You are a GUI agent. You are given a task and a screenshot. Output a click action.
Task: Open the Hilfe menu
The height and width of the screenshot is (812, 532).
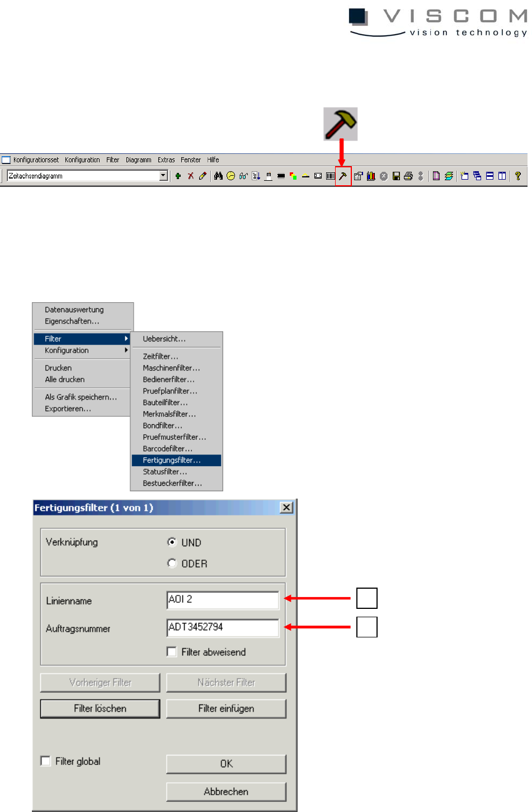click(x=213, y=160)
